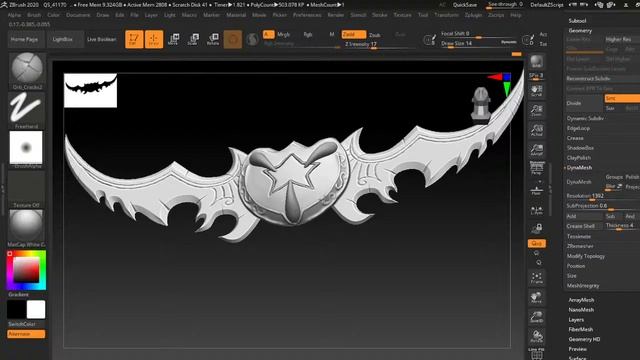Open the Texture Off selector
Viewport: 640px width, 360px height.
tap(26, 189)
